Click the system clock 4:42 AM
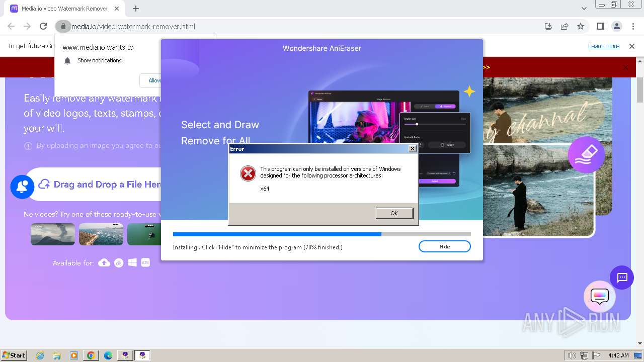The height and width of the screenshot is (362, 644). click(618, 355)
